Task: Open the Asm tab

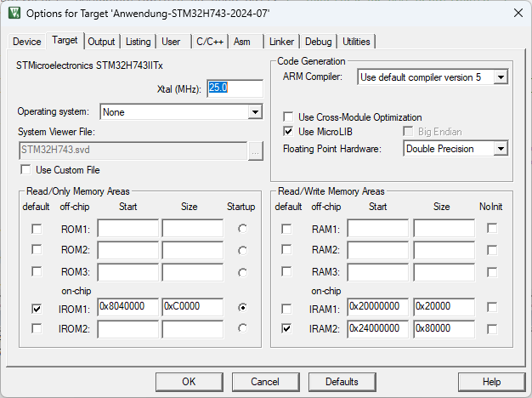Action: pyautogui.click(x=242, y=42)
